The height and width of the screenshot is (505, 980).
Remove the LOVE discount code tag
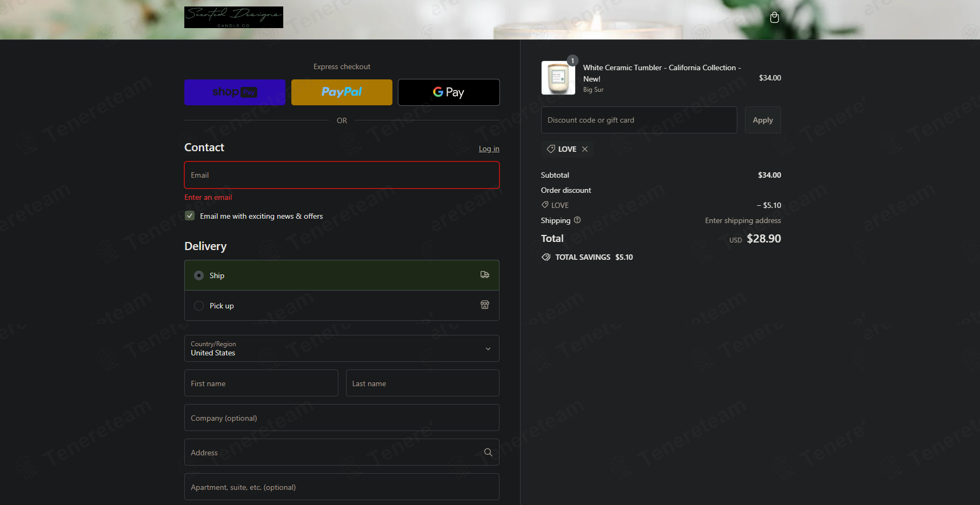(x=585, y=149)
